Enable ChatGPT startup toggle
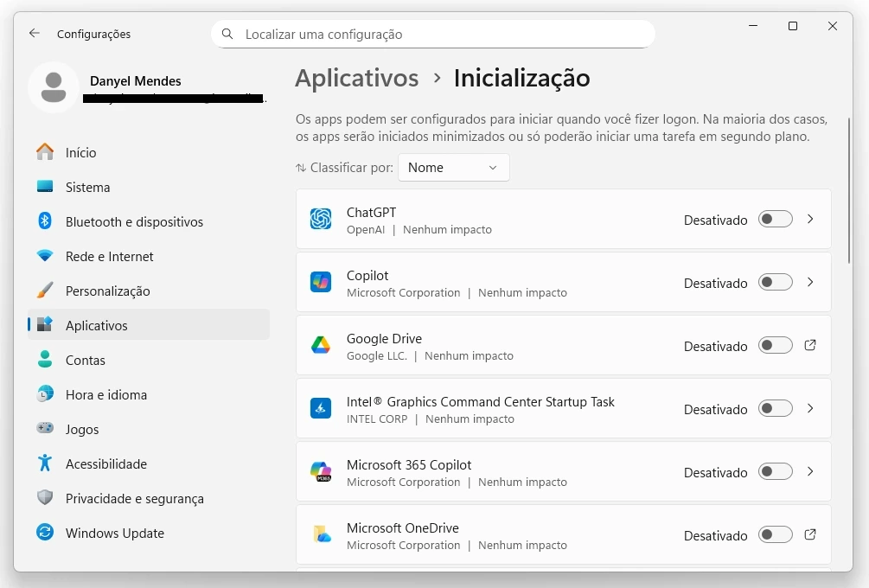This screenshot has height=588, width=869. click(x=776, y=219)
